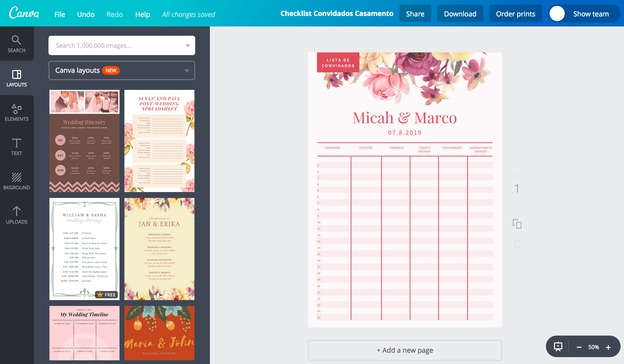624x364 pixels.
Task: Click Add a new page
Action: [405, 350]
